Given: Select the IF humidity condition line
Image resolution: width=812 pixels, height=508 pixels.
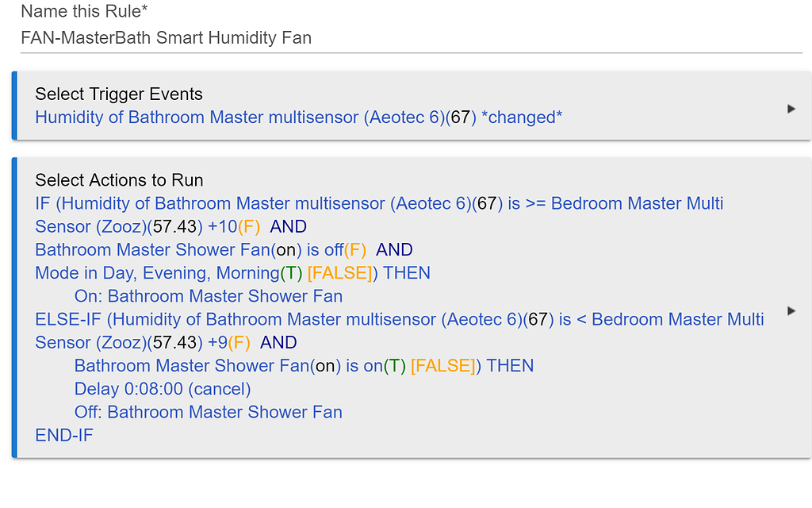Looking at the screenshot, I should coord(379,203).
